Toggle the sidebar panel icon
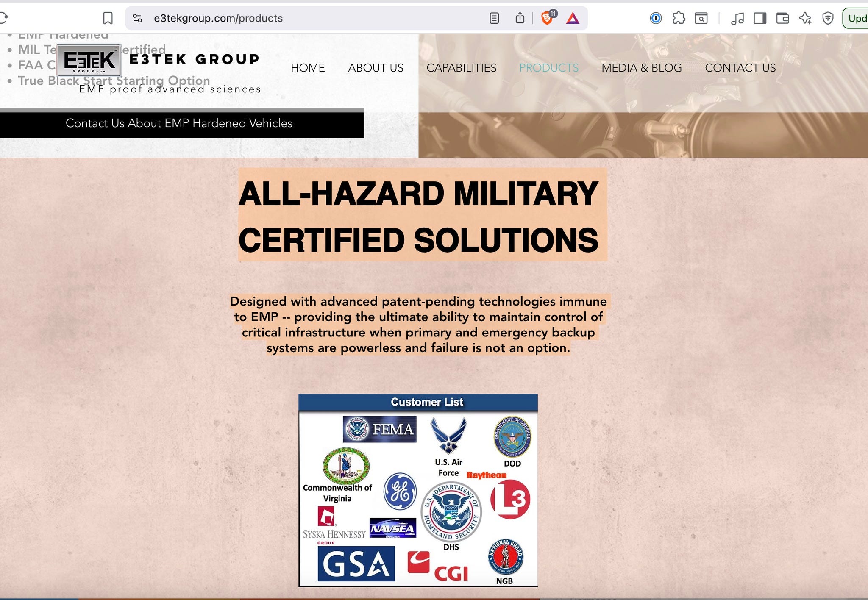The width and height of the screenshot is (868, 600). pyautogui.click(x=760, y=18)
